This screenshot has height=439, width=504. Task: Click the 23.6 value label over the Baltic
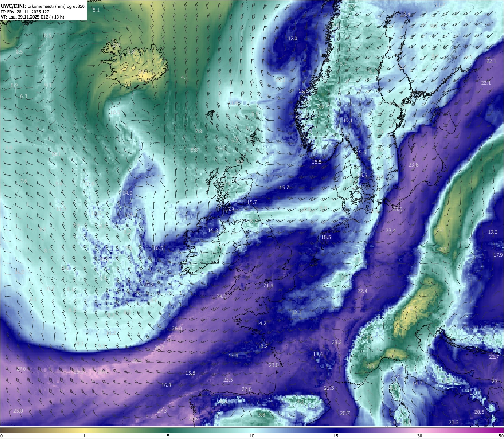[413, 165]
